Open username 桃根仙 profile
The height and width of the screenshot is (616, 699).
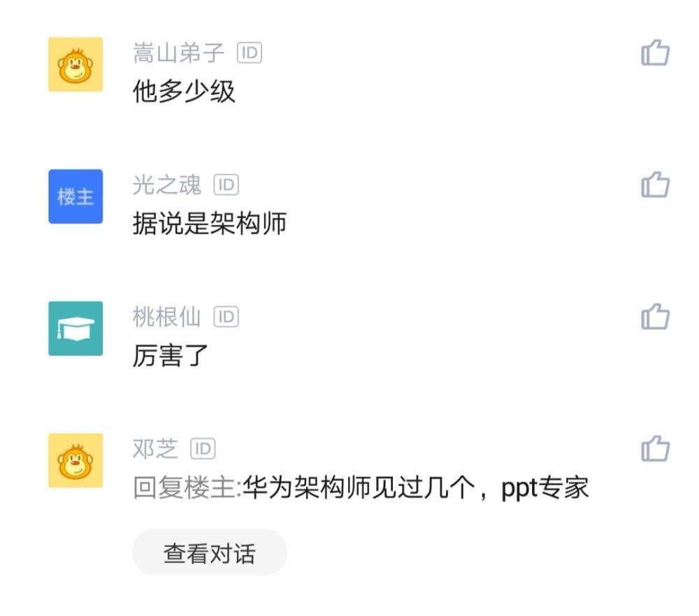click(167, 317)
